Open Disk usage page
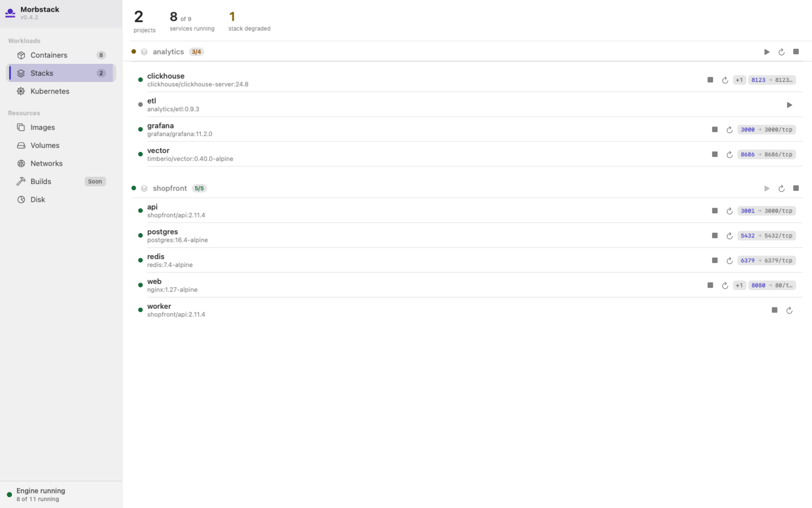The height and width of the screenshot is (508, 812). 61,200
